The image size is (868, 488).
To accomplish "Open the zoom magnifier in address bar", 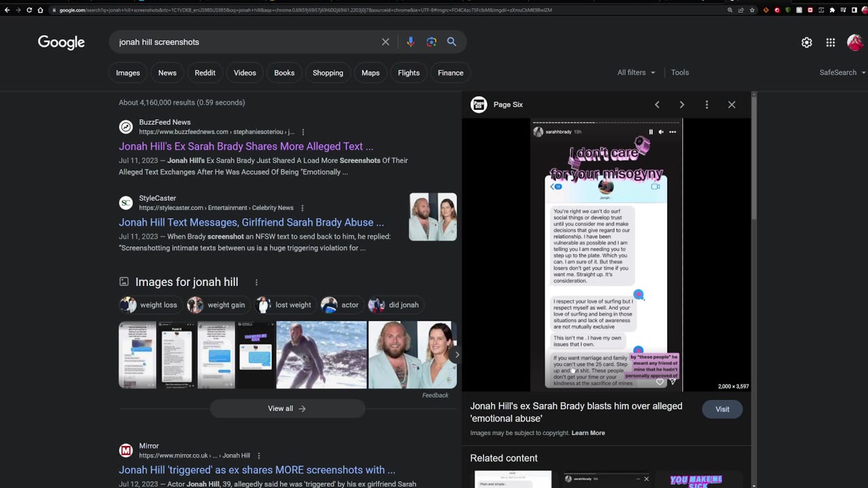I will pos(730,10).
